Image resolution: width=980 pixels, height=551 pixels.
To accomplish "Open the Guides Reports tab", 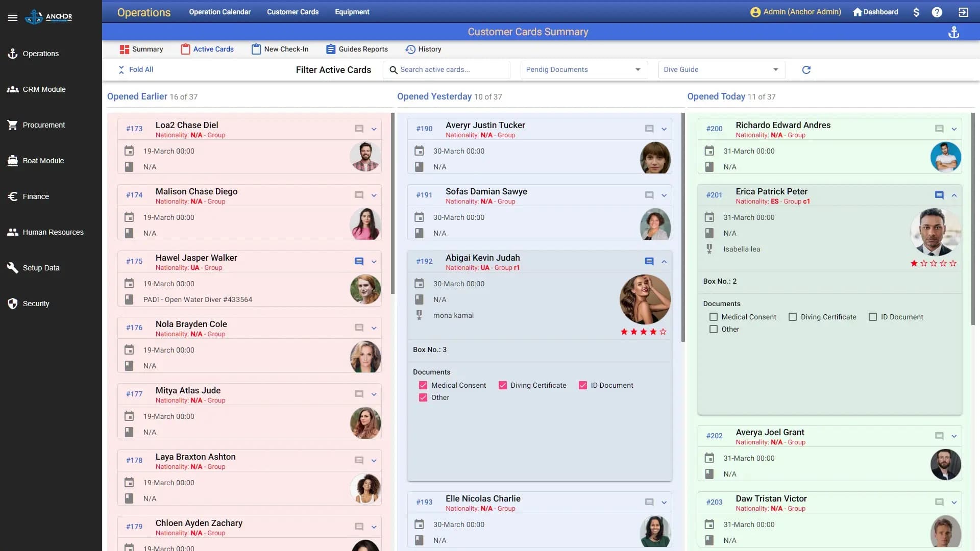I will tap(357, 49).
